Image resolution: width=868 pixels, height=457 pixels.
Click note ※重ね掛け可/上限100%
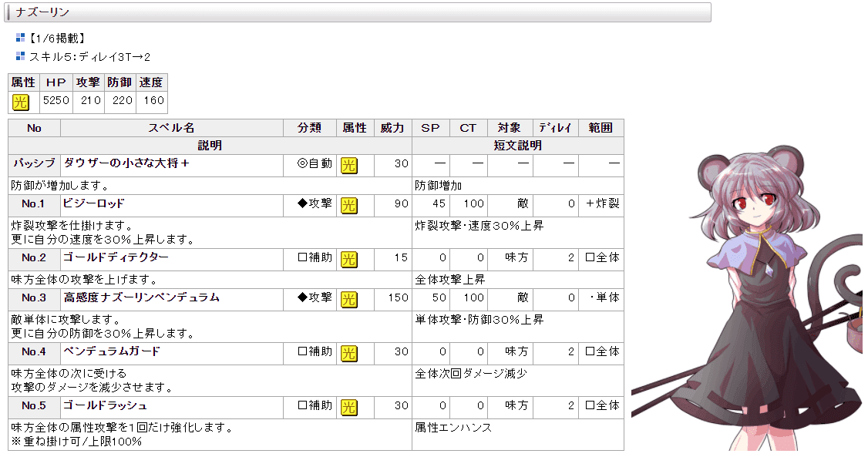pos(76,442)
